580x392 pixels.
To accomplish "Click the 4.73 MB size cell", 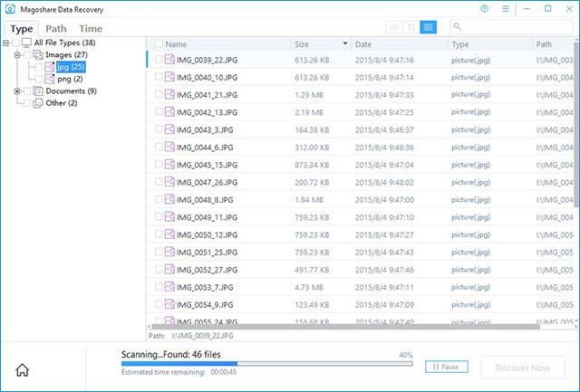I will [x=309, y=287].
